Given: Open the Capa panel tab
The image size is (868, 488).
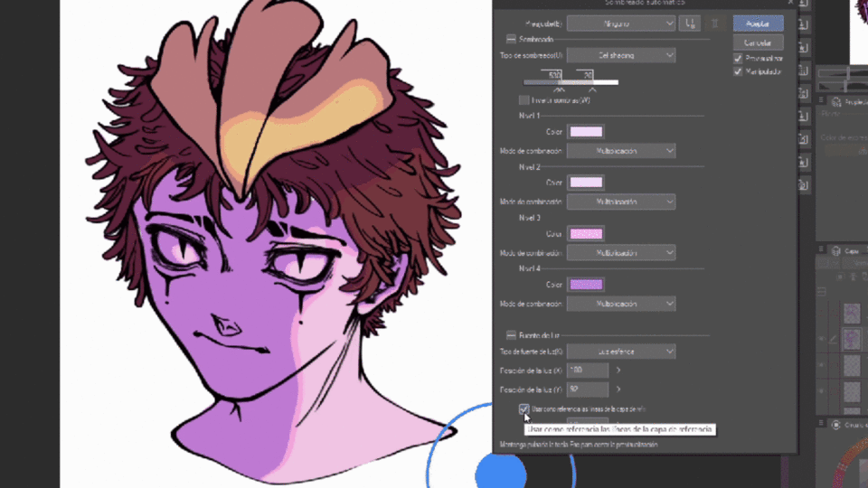Looking at the screenshot, I should point(844,250).
